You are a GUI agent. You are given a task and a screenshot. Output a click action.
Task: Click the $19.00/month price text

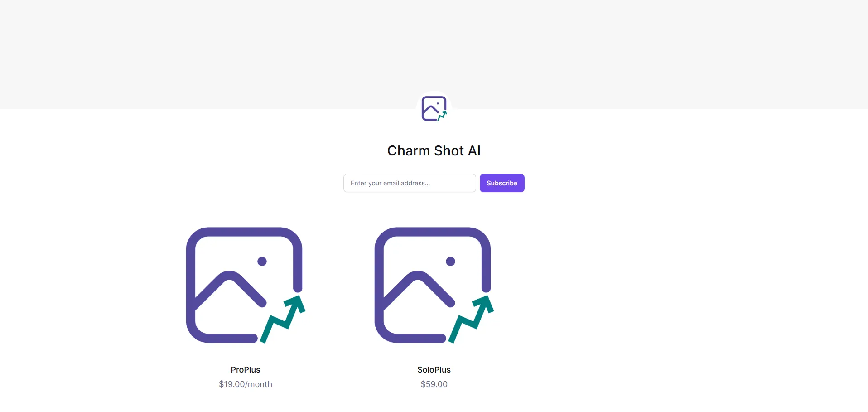click(x=245, y=384)
